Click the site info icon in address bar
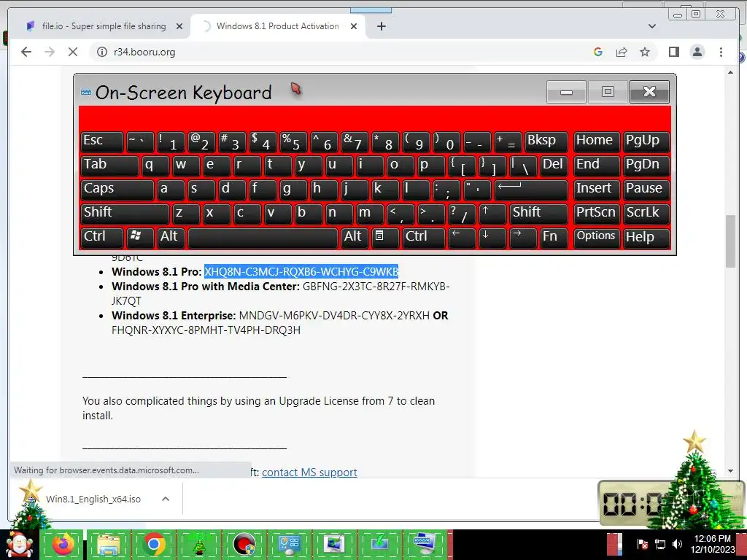Screen dimensions: 747x560 click(102, 52)
